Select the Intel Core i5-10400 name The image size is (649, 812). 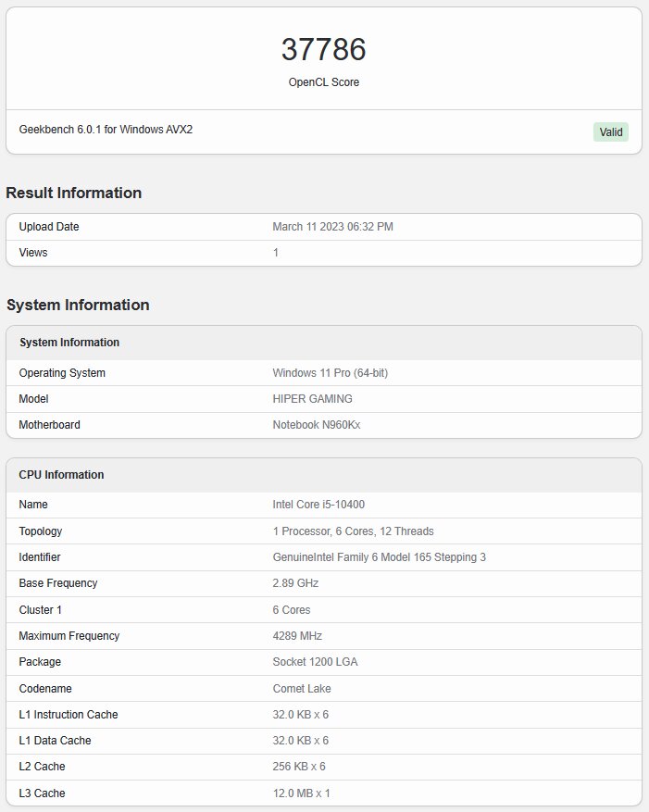pos(318,505)
